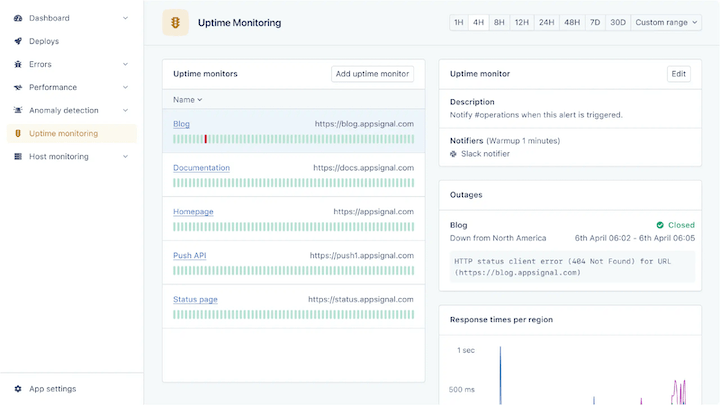
Task: Click the Edit button for uptime monitor
Action: 679,74
